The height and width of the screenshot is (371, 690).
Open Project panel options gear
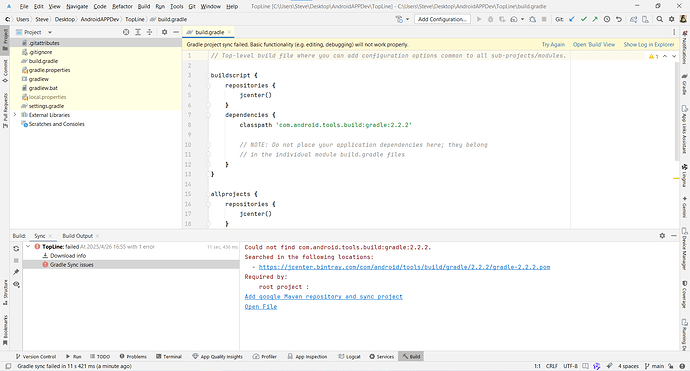[x=164, y=32]
